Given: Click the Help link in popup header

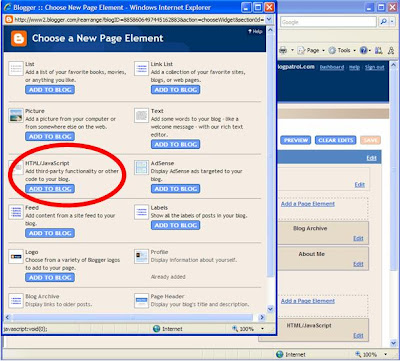Looking at the screenshot, I should point(255,31).
